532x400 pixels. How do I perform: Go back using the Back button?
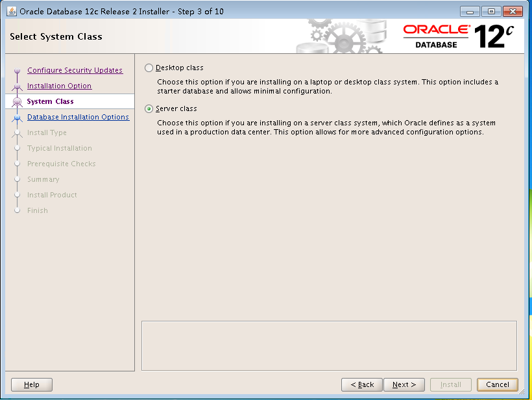coord(361,384)
